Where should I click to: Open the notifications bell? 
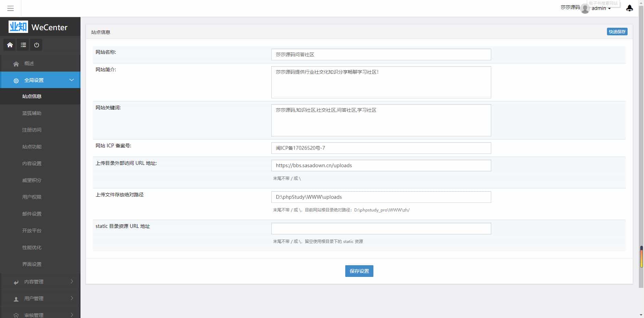coord(630,8)
